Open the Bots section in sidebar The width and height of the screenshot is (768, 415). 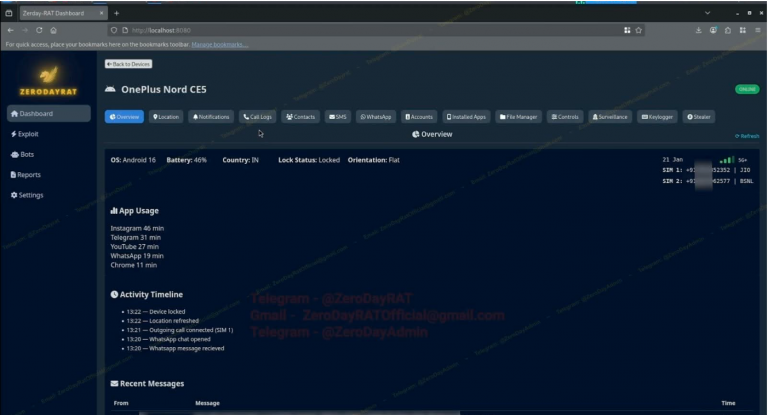(x=23, y=154)
